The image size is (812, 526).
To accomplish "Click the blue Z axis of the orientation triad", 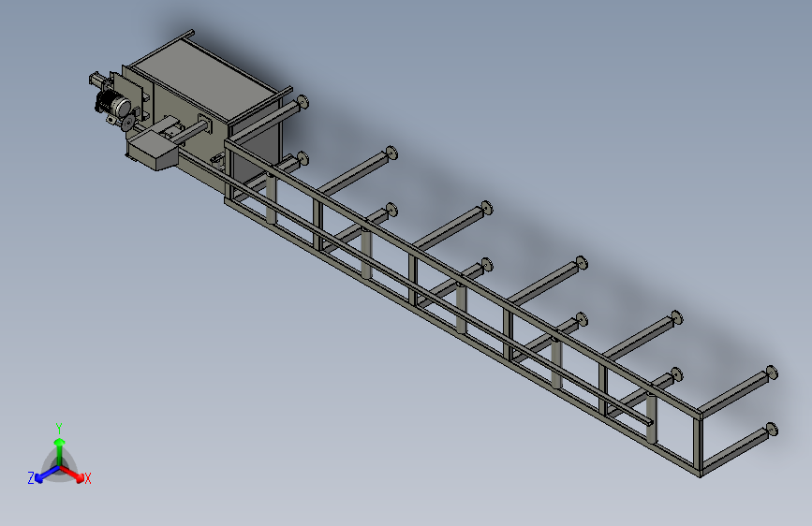I will 47,475.
